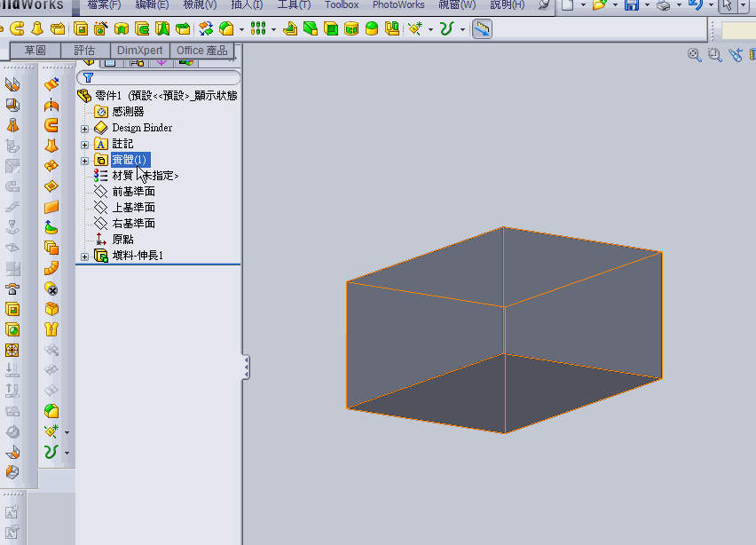Open the Reference Geometry dropdown in top toolbar
This screenshot has width=756, height=545.
point(430,29)
